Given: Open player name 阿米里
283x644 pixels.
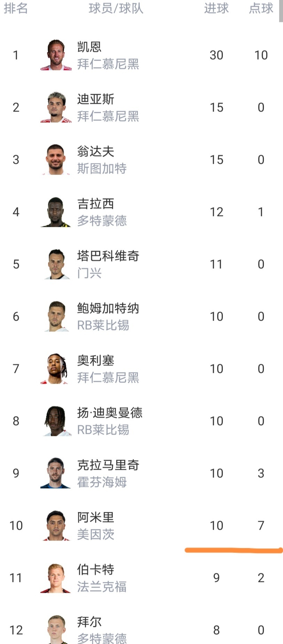Looking at the screenshot, I should (x=95, y=517).
